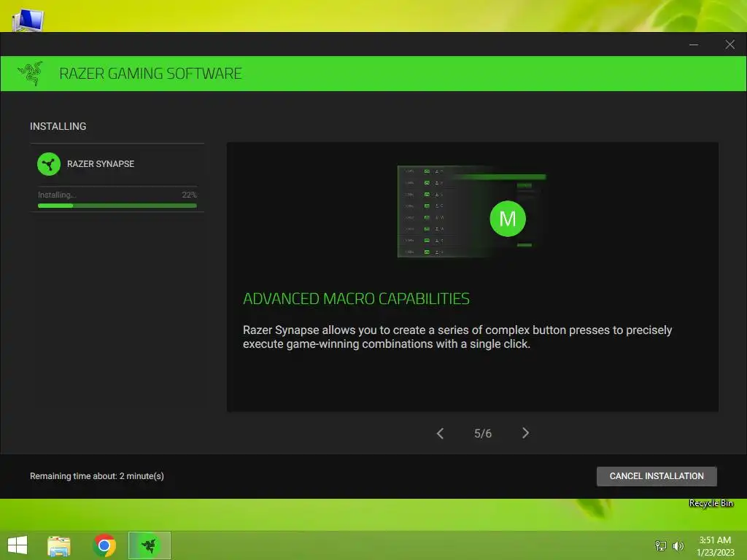Click the Remaining time about 2 minutes text
The width and height of the screenshot is (747, 560).
(x=97, y=476)
